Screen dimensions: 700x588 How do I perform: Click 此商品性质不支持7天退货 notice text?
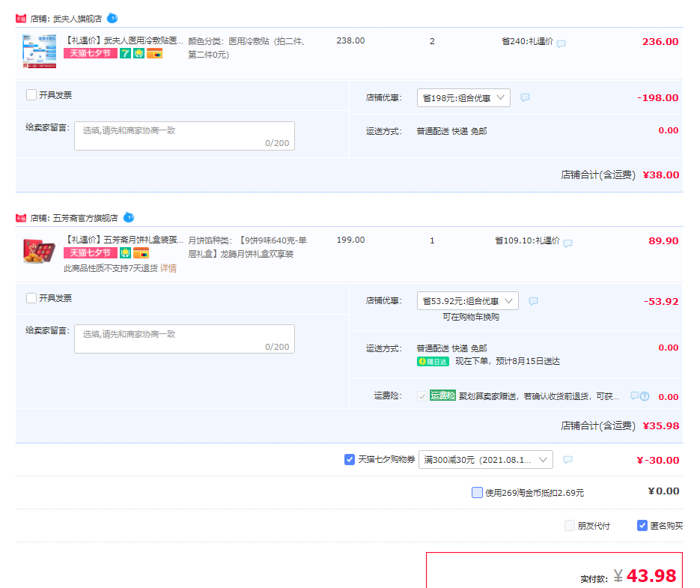(111, 268)
